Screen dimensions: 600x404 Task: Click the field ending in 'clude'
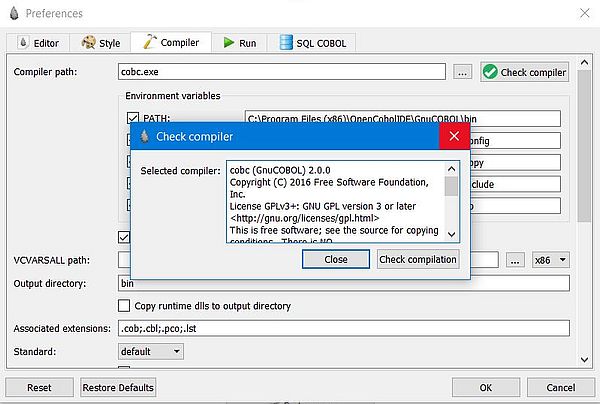[x=515, y=184]
